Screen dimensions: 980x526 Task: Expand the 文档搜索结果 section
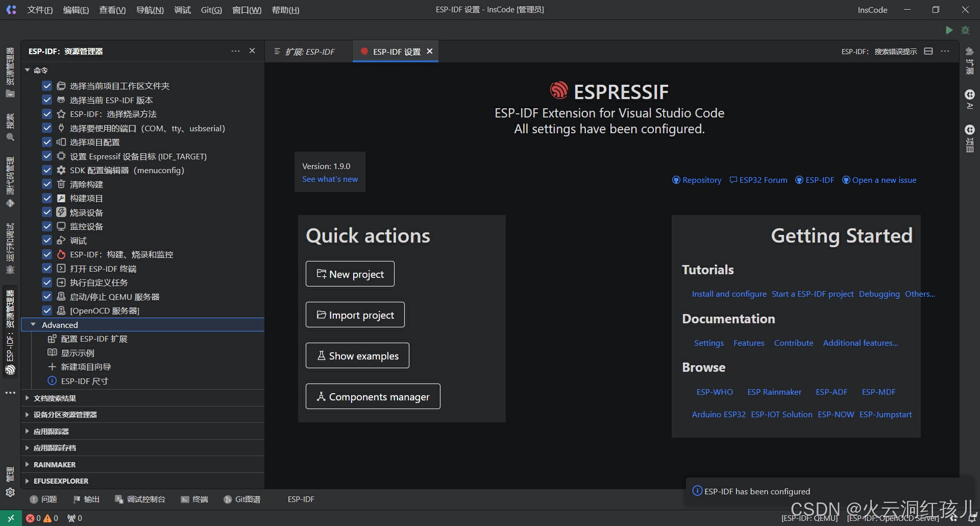coord(27,398)
